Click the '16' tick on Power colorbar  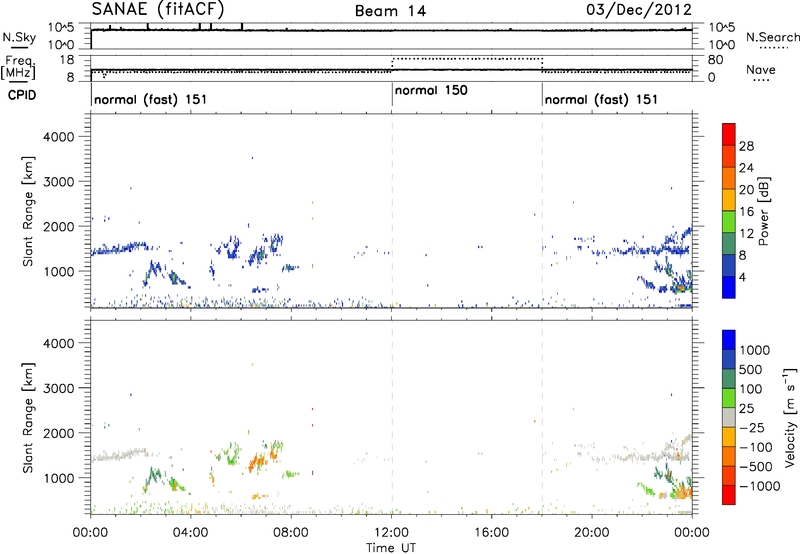click(746, 212)
